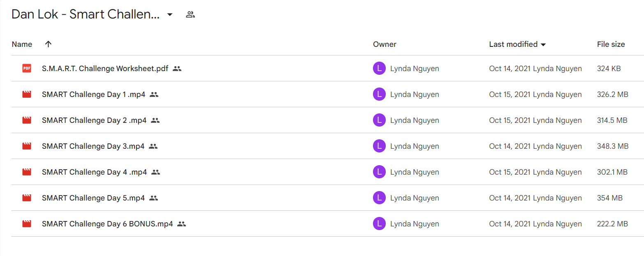Click owner avatar in the Day 5 row
Image resolution: width=644 pixels, height=256 pixels.
pos(379,198)
